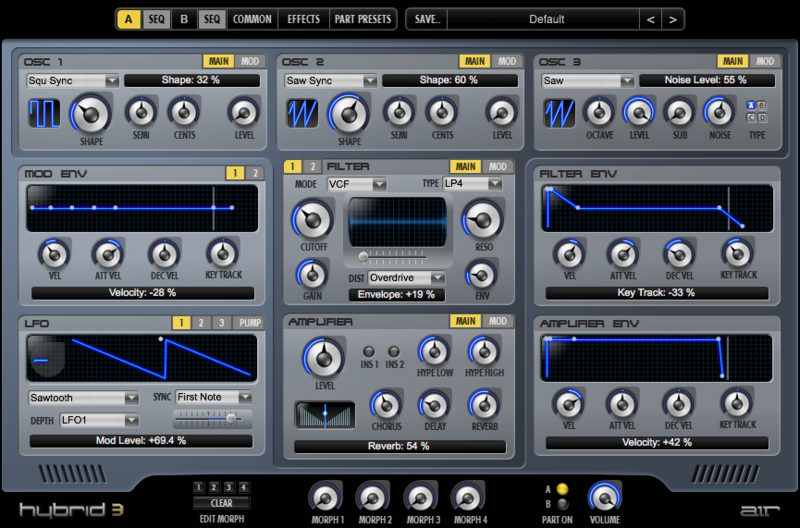Toggle the INS 1 insert button
800x528 pixels.
click(x=369, y=351)
